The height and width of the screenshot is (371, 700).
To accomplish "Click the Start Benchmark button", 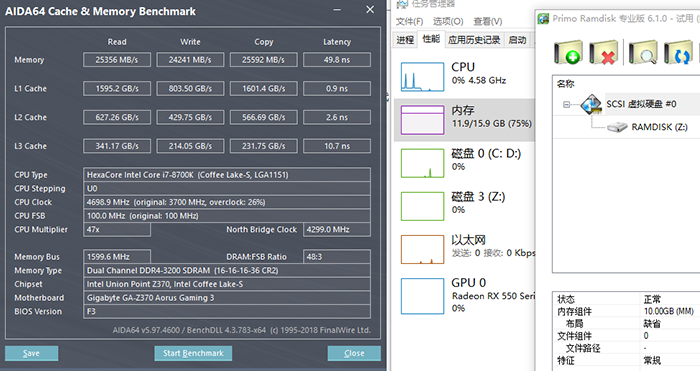I will (193, 353).
